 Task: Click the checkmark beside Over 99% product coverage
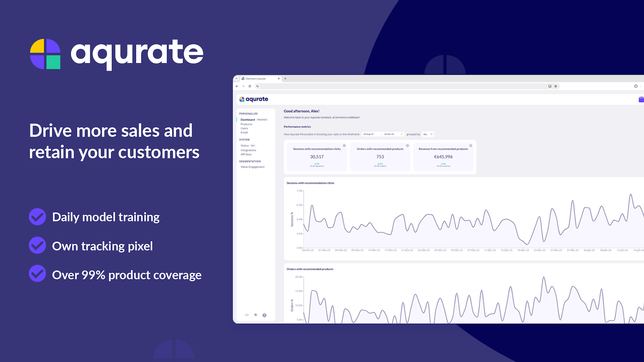point(37,274)
